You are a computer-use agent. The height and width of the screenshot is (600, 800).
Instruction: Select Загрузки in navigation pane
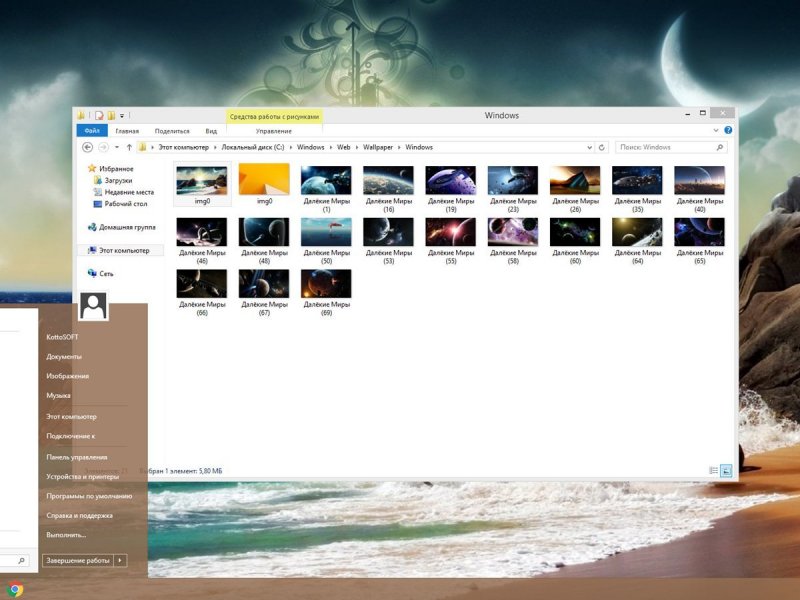[113, 180]
